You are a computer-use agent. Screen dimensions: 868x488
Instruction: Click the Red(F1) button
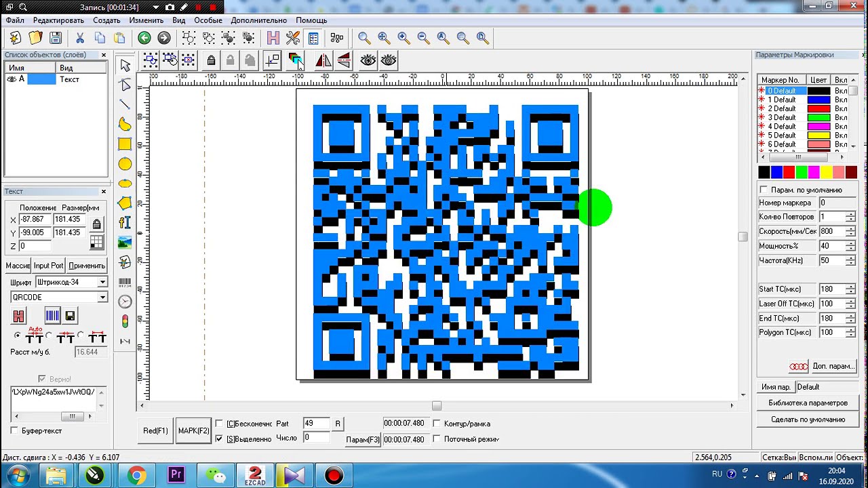coord(155,430)
